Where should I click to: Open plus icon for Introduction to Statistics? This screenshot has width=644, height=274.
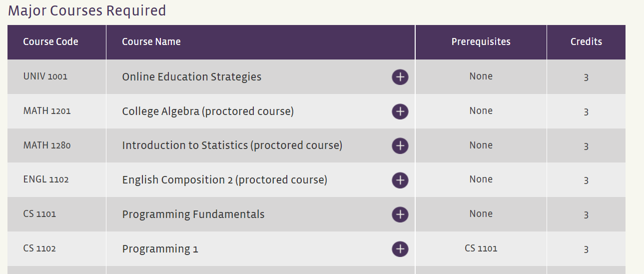tap(400, 145)
